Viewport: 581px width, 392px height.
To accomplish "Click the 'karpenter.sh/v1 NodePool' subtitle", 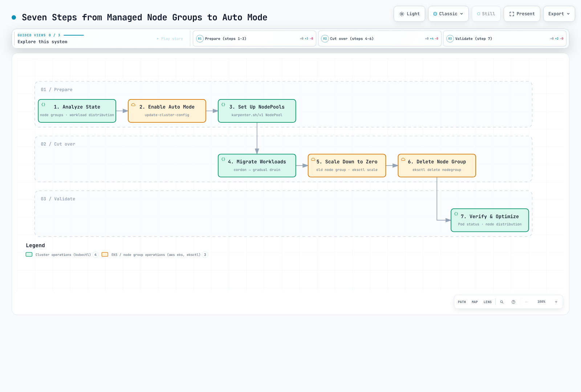I will 257,115.
